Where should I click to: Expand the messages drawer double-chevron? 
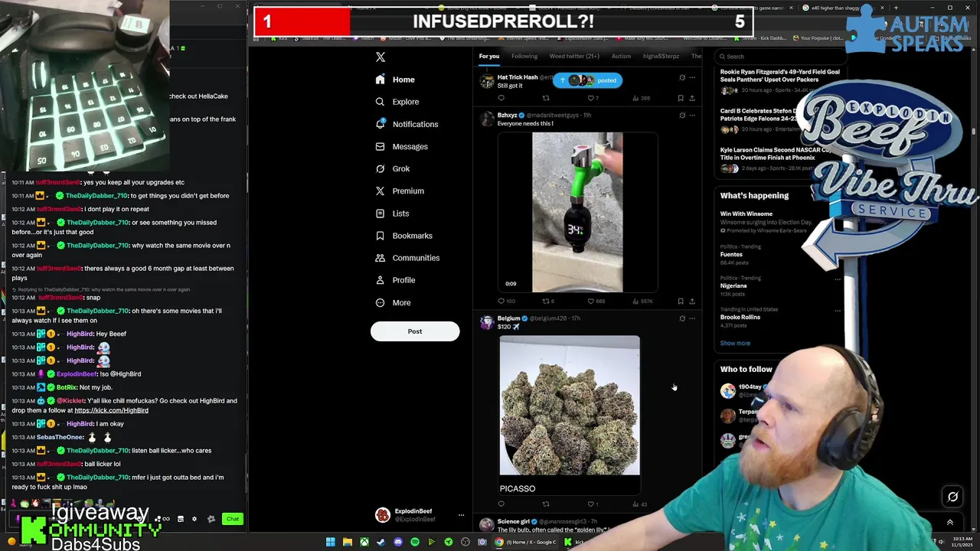950,523
